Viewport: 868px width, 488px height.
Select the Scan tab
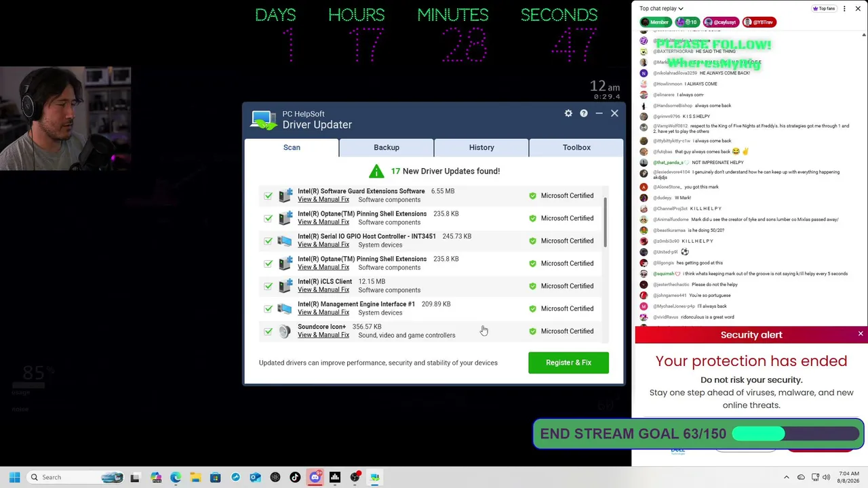[292, 147]
